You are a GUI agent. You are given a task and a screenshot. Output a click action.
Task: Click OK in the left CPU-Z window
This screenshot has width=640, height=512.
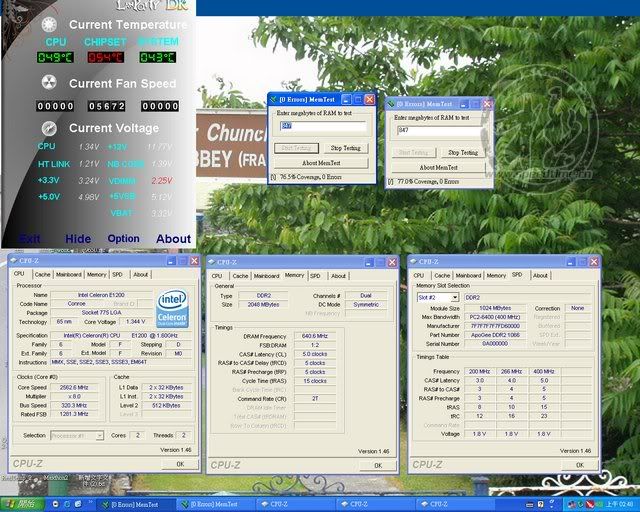pyautogui.click(x=180, y=464)
